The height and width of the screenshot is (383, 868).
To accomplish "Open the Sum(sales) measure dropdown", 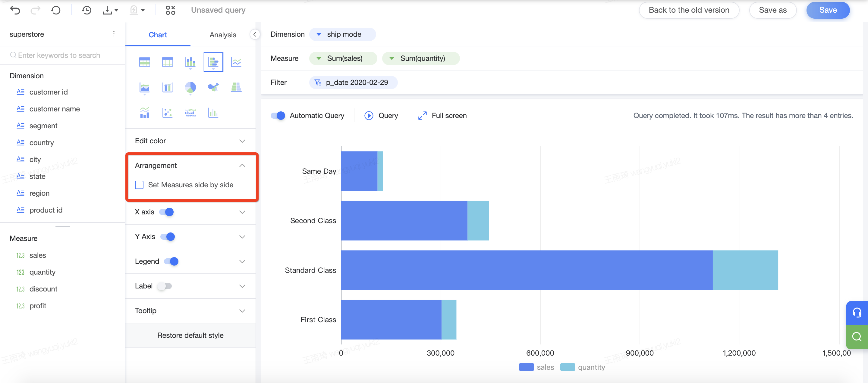I will [319, 58].
